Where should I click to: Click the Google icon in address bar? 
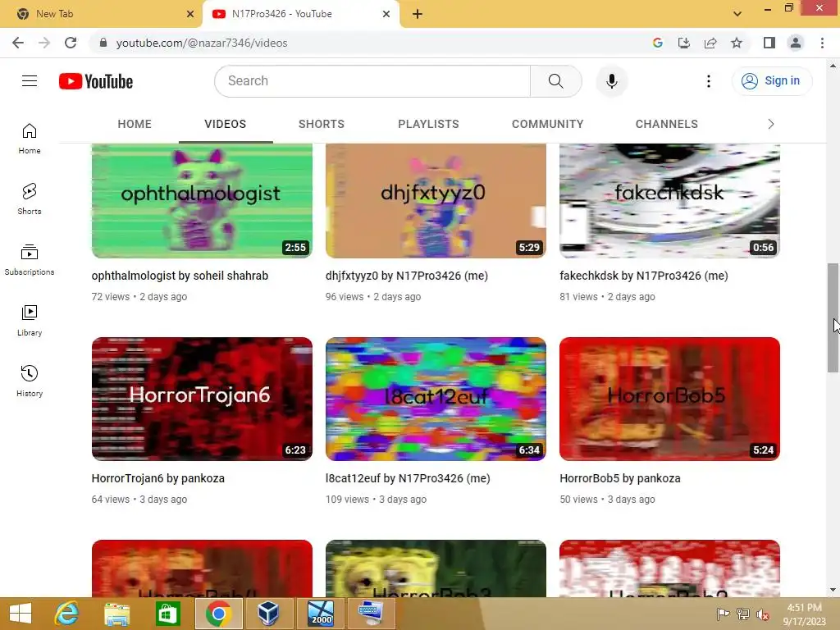(x=657, y=43)
